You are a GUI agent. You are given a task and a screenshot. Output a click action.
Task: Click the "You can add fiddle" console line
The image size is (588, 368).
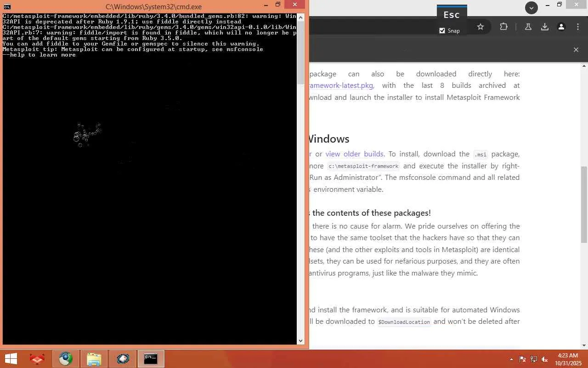pos(131,44)
